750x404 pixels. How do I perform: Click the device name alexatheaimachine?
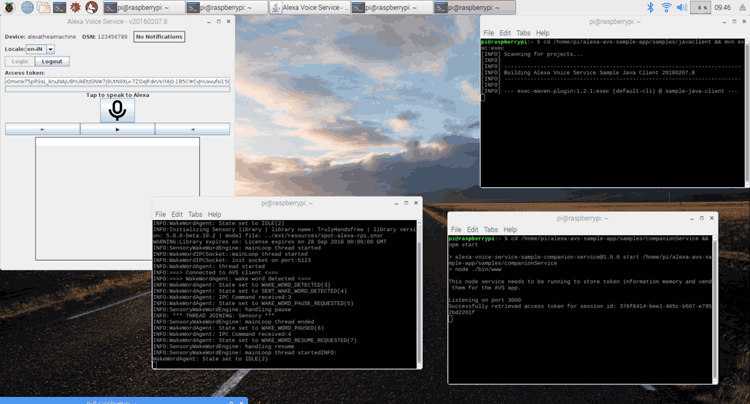tap(52, 37)
